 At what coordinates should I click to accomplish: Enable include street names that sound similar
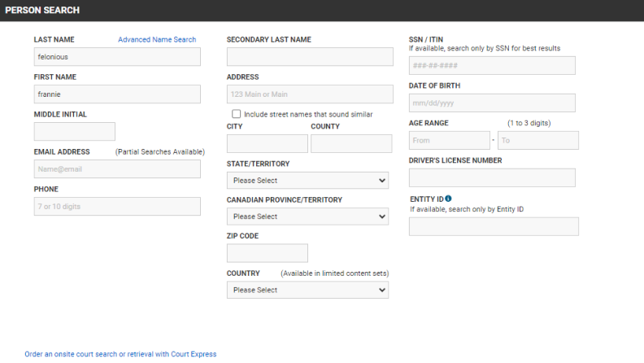click(x=237, y=114)
